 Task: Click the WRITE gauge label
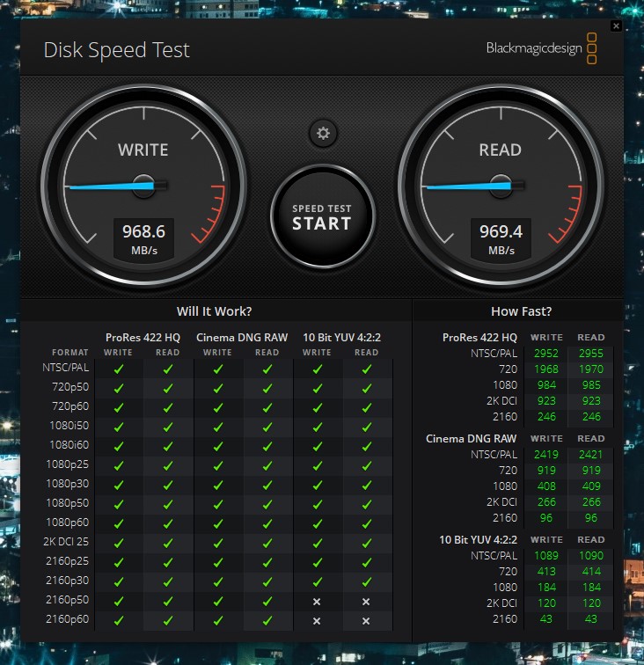coord(143,150)
